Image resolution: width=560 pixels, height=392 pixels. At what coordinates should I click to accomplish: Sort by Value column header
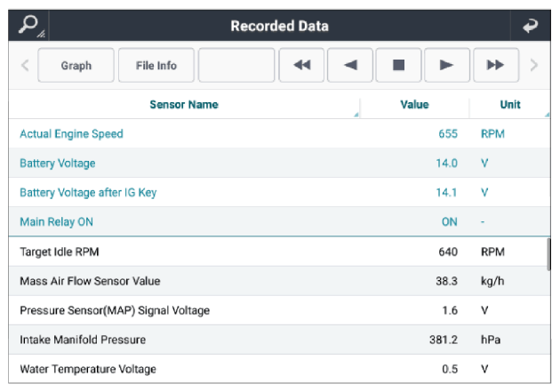coord(414,105)
